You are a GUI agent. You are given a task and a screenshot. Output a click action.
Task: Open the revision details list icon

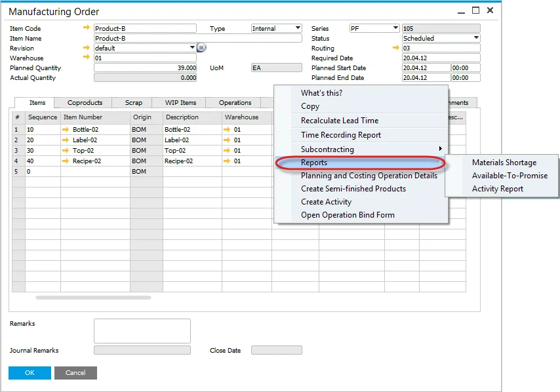tap(202, 48)
